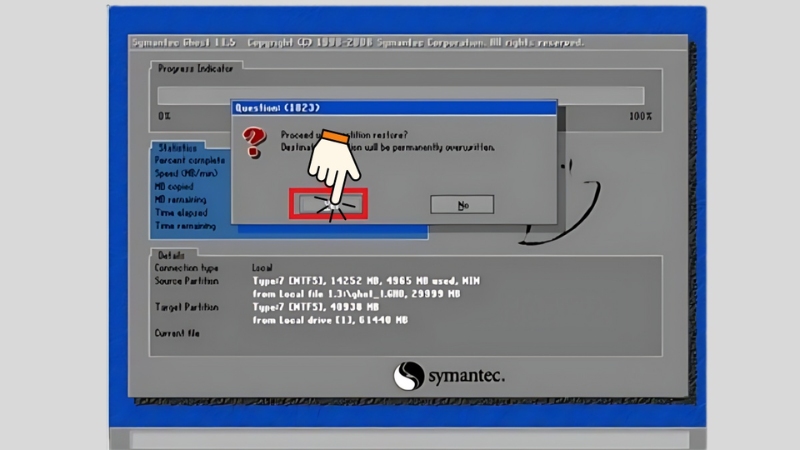Click the Time remaining statistic row
Viewport: 800px width, 450px height.
[x=185, y=226]
